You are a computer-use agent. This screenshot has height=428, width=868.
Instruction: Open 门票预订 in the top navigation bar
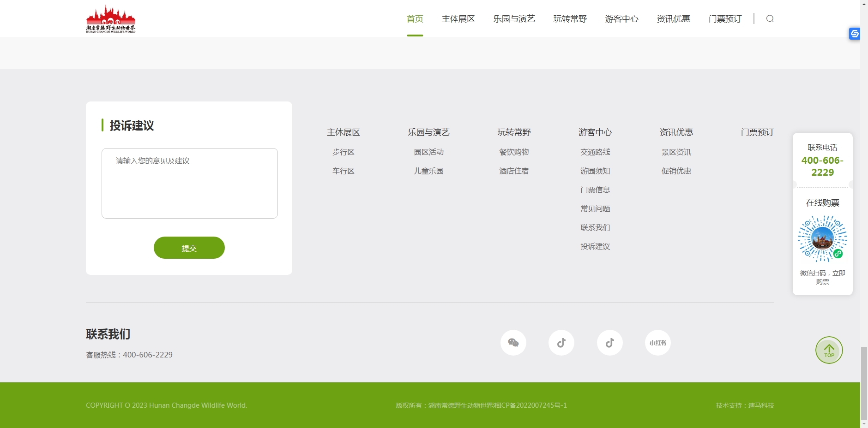(x=725, y=19)
